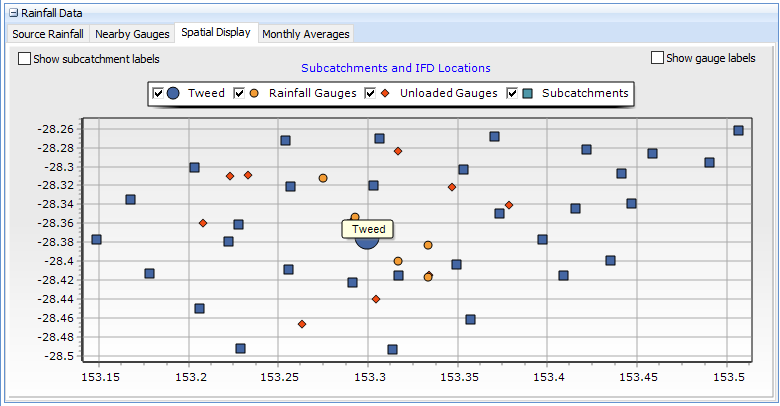The width and height of the screenshot is (780, 406).
Task: Uncheck the Rainfall Gauges legend checkbox
Action: 239,93
